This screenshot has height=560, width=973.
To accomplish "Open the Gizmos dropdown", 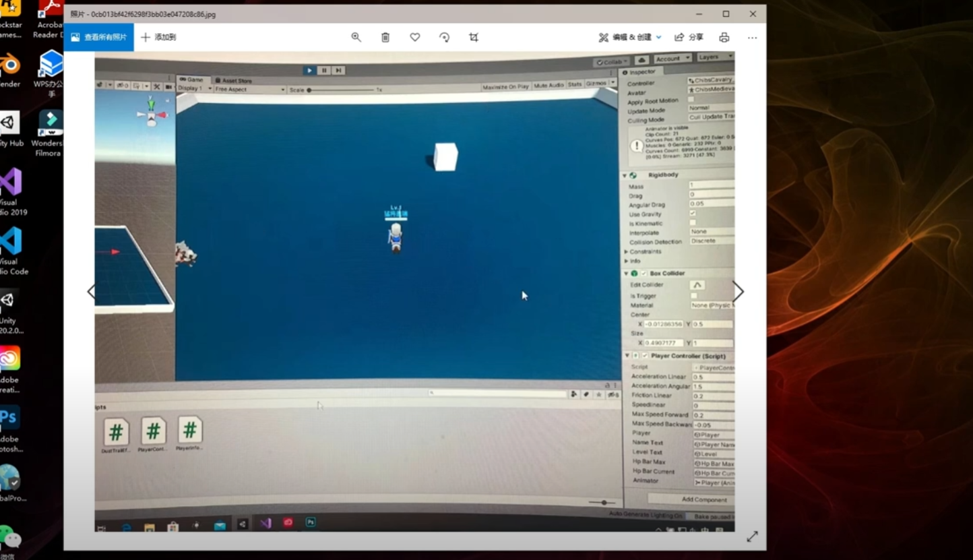I will (x=600, y=84).
